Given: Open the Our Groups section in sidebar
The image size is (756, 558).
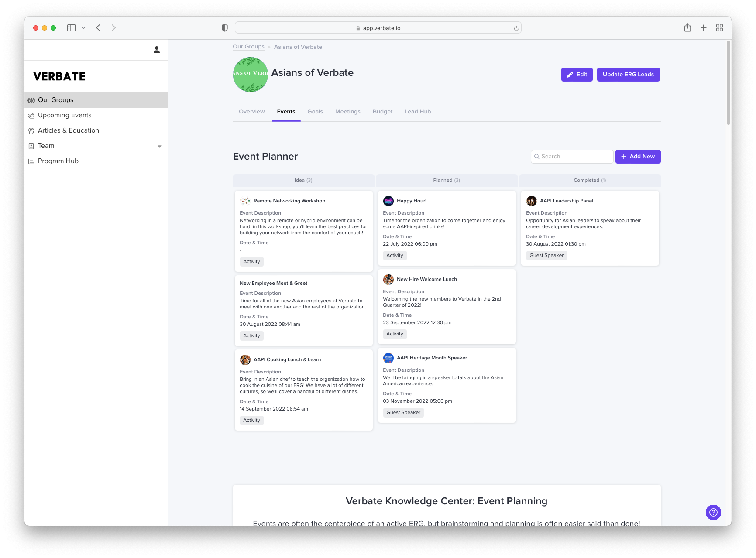Looking at the screenshot, I should tap(55, 99).
